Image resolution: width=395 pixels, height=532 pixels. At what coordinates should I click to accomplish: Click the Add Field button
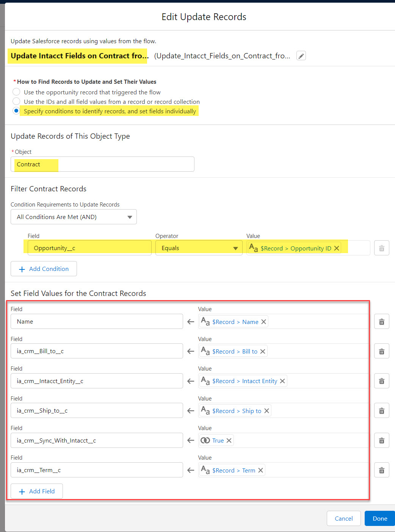point(37,491)
